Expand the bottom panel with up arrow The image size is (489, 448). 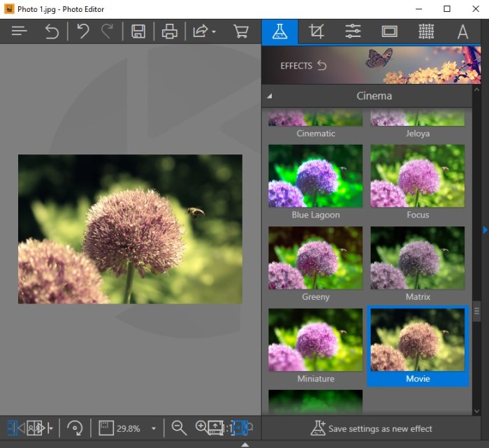click(x=245, y=445)
